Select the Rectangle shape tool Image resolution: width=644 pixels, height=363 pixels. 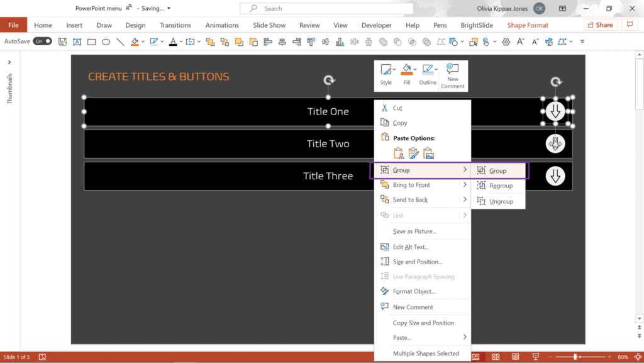[91, 42]
